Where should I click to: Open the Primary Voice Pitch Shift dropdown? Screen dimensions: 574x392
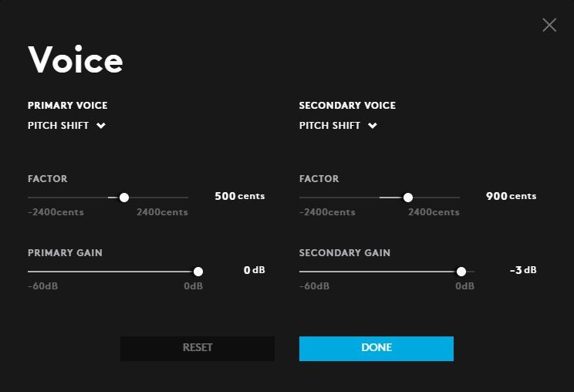pos(59,126)
